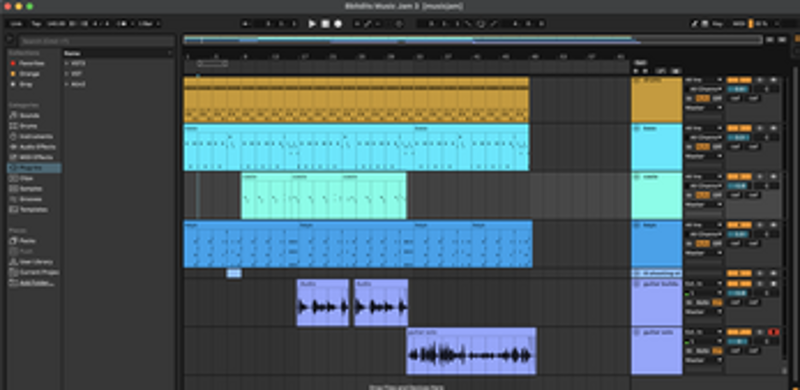Disarm recording on guitar solo track

point(773,332)
